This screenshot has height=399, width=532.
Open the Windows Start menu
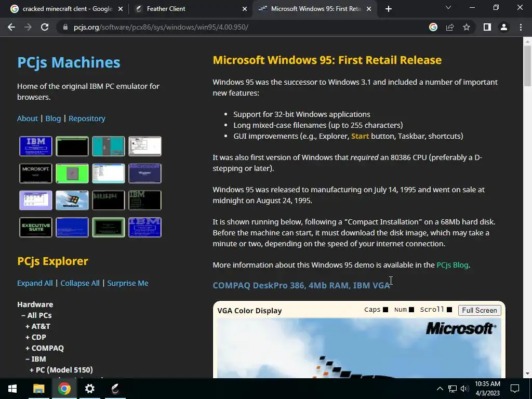pos(12,389)
